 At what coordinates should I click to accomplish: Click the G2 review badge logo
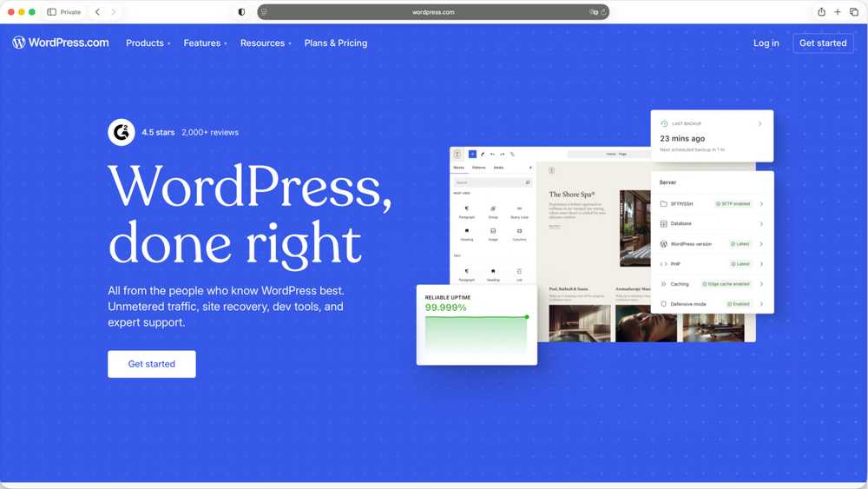click(122, 132)
